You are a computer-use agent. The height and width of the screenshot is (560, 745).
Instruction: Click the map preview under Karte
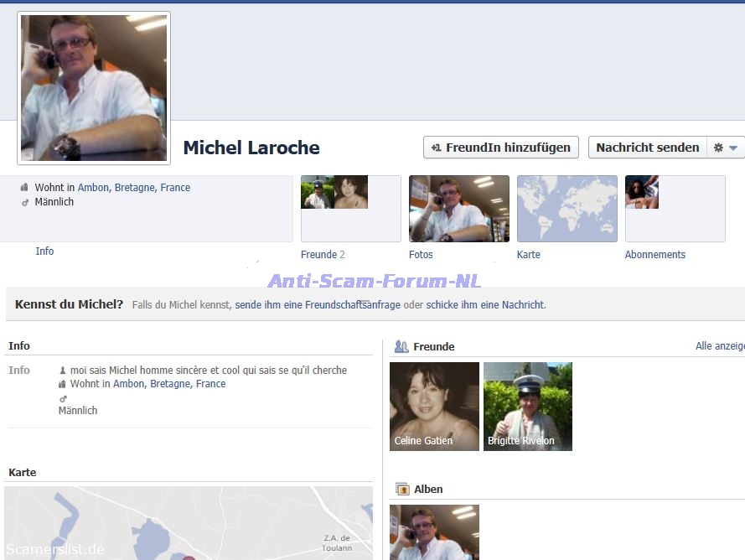pos(188,523)
